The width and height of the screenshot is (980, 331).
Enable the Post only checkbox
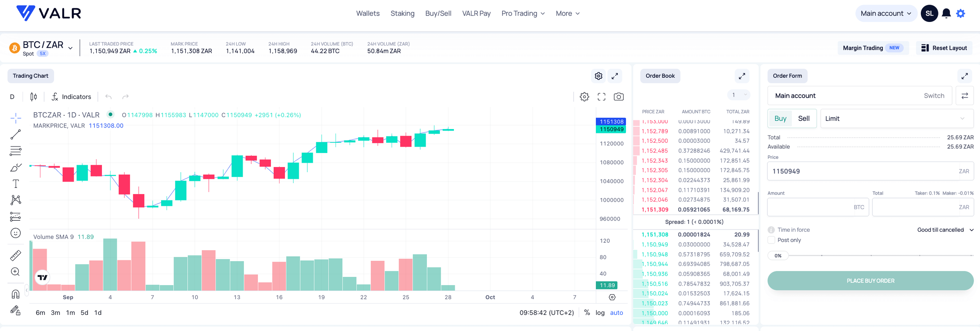click(771, 240)
